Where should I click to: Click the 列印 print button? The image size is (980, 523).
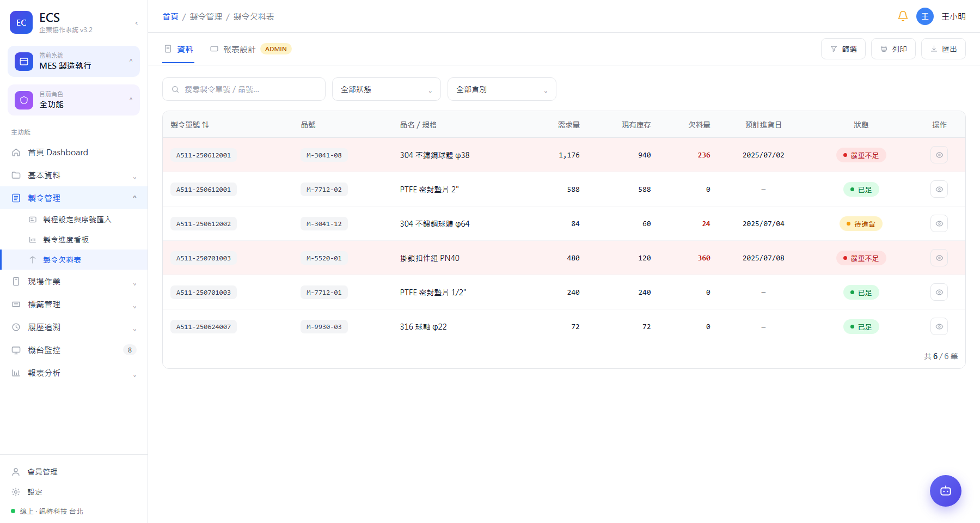point(893,49)
